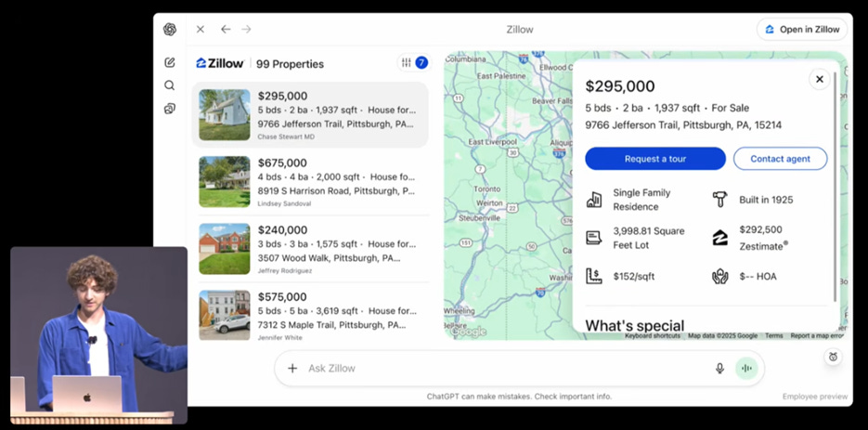Viewport: 868px width, 430px height.
Task: Click the clock icon below the map
Action: tap(833, 357)
